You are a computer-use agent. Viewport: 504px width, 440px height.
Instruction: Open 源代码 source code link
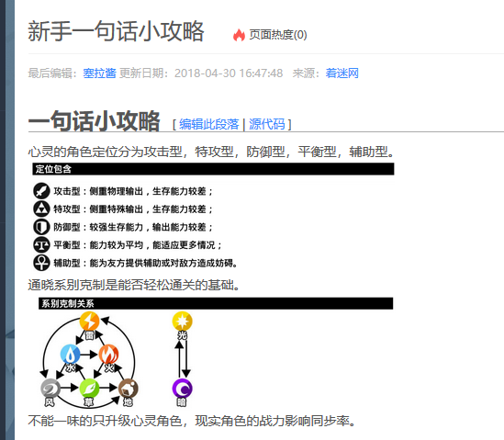tap(267, 124)
